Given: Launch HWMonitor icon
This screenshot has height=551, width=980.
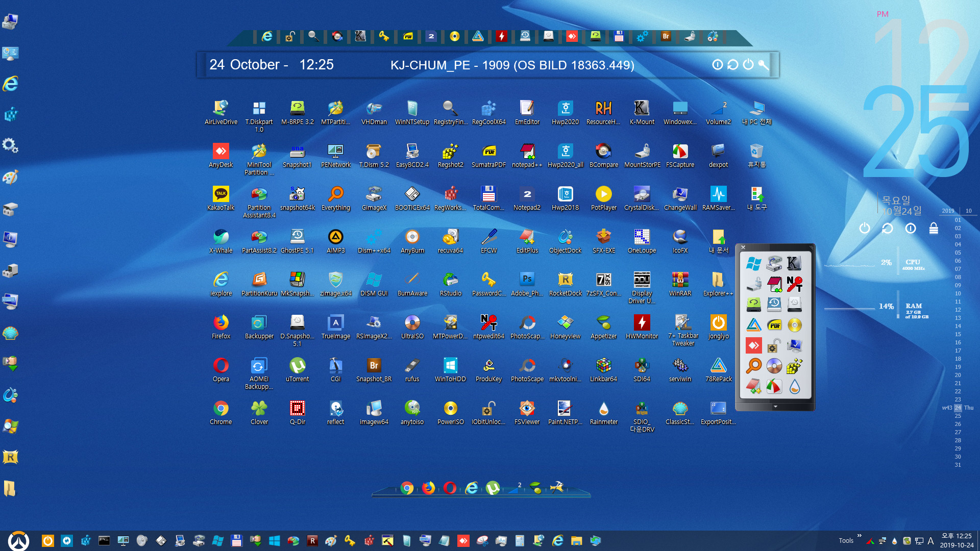Looking at the screenshot, I should coord(642,327).
